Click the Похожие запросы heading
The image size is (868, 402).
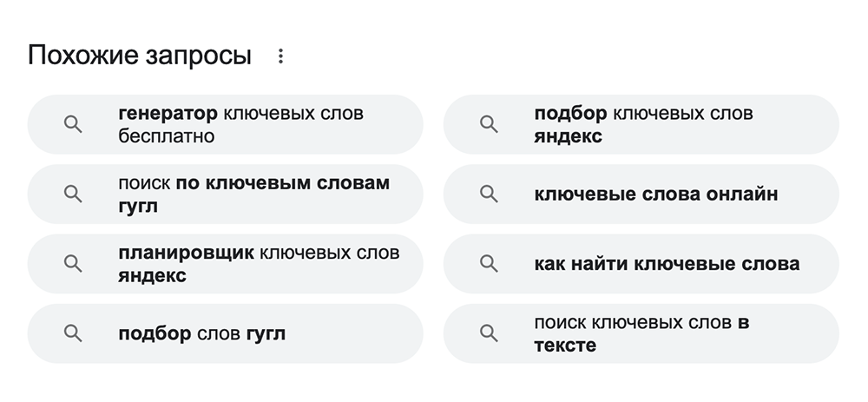coord(140,56)
